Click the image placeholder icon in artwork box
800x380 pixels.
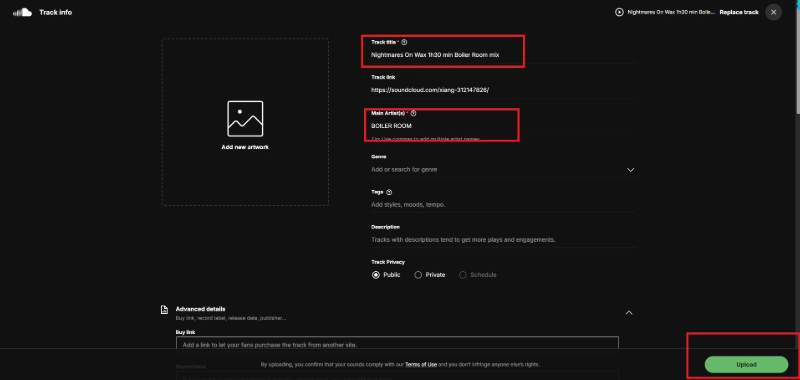tap(245, 118)
